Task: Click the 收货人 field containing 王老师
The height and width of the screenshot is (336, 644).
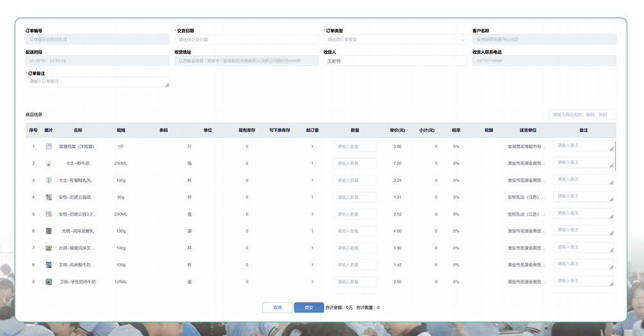Action: tap(395, 61)
